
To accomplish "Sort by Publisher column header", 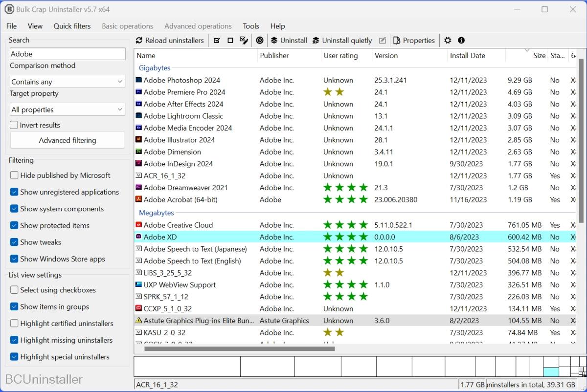I will (289, 56).
